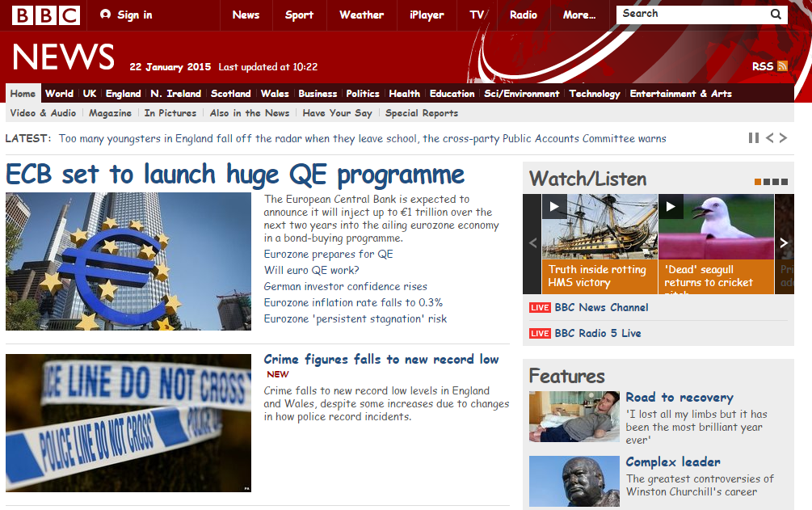Open Video & Audio page
This screenshot has width=812, height=510.
pos(43,113)
